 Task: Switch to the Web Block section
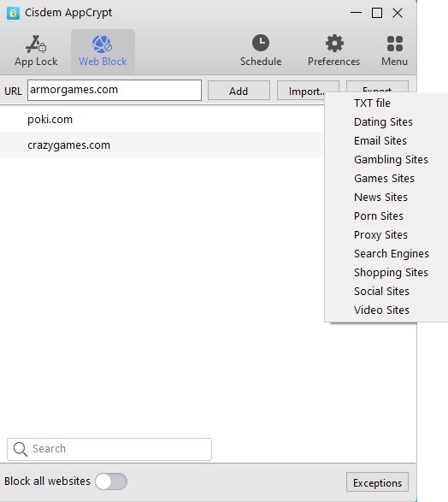click(x=103, y=51)
